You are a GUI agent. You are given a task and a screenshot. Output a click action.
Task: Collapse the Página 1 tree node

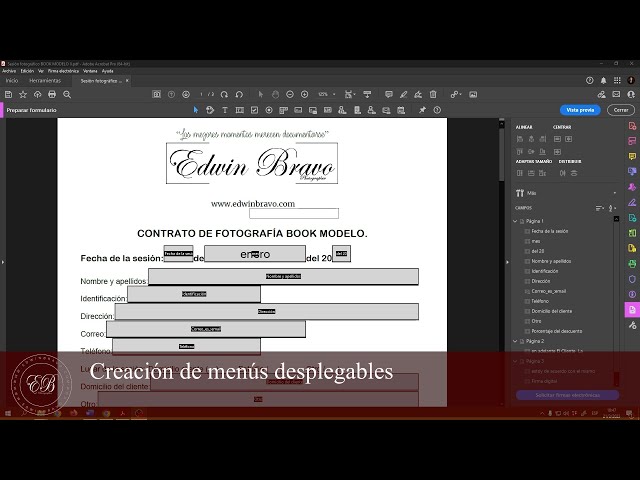(515, 221)
